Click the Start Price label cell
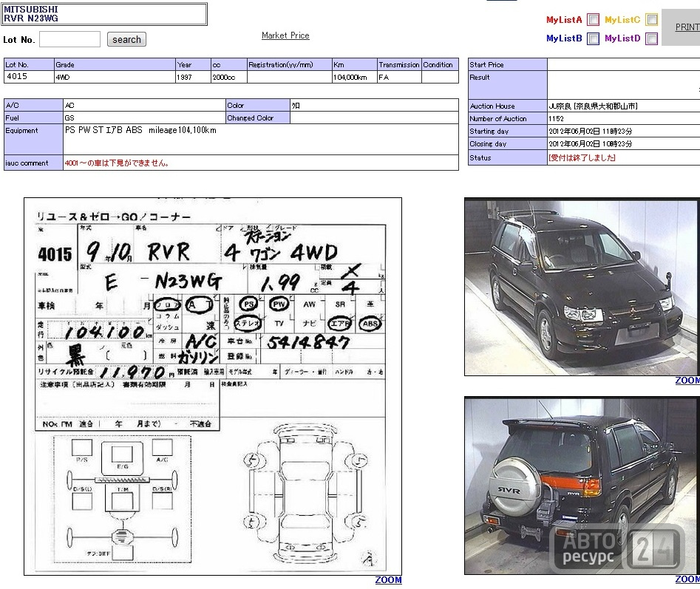The image size is (700, 589). pyautogui.click(x=508, y=65)
